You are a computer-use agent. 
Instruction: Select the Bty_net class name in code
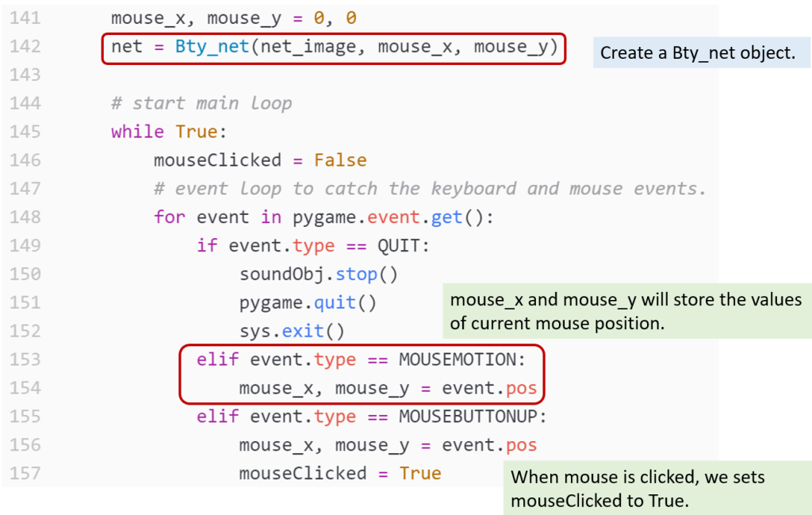pos(213,47)
